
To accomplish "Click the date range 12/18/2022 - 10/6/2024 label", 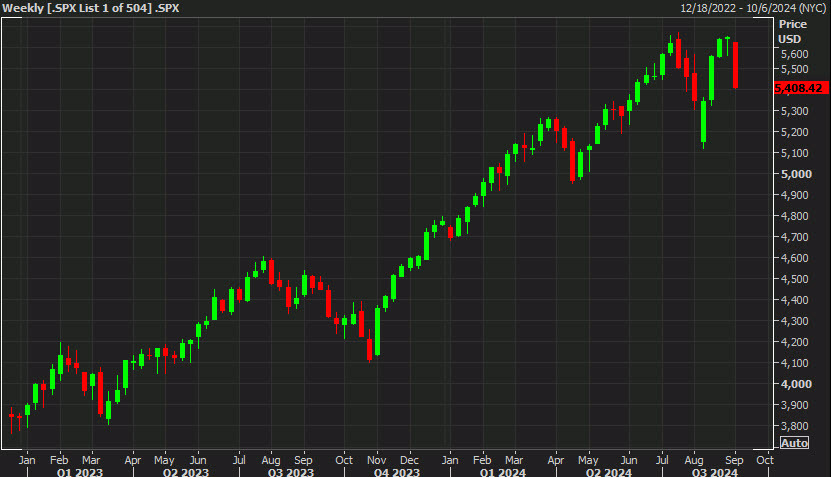I will coord(753,7).
